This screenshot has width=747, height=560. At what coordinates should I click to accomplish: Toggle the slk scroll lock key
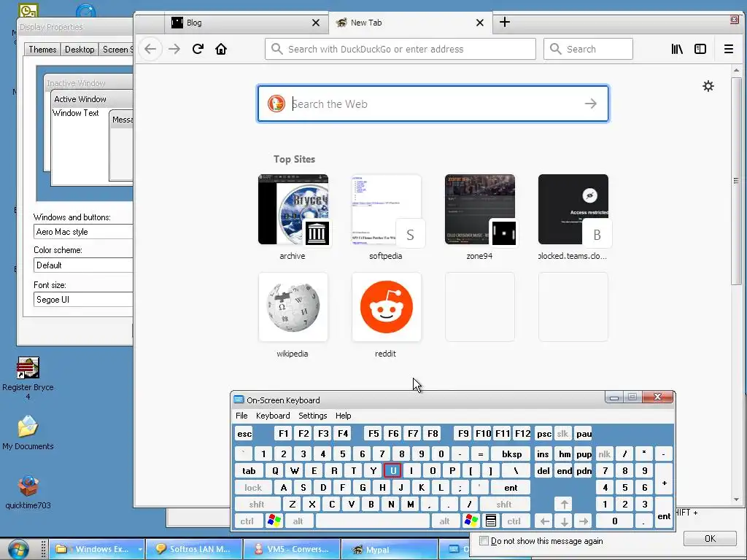[x=562, y=434]
